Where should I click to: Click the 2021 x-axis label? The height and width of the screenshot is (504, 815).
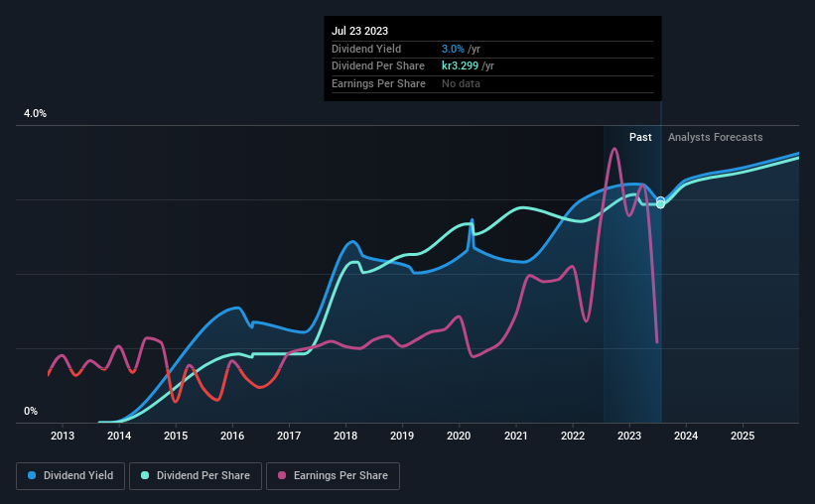coord(516,436)
